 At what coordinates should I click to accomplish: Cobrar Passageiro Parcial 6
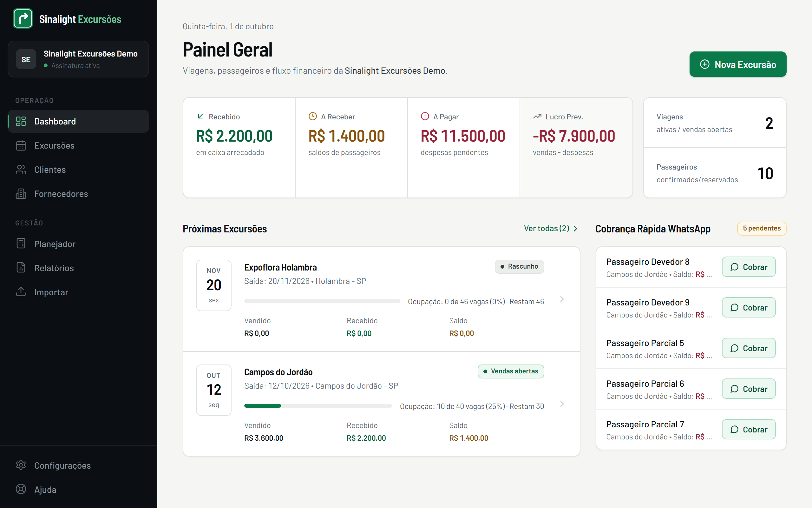click(x=749, y=389)
